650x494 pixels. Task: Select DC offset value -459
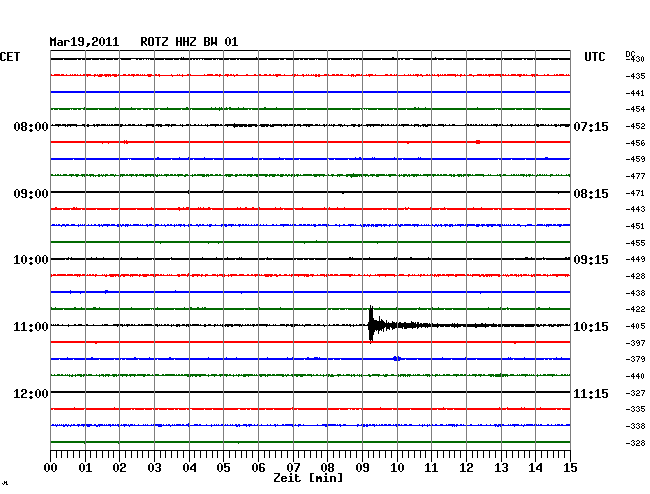[x=635, y=159]
